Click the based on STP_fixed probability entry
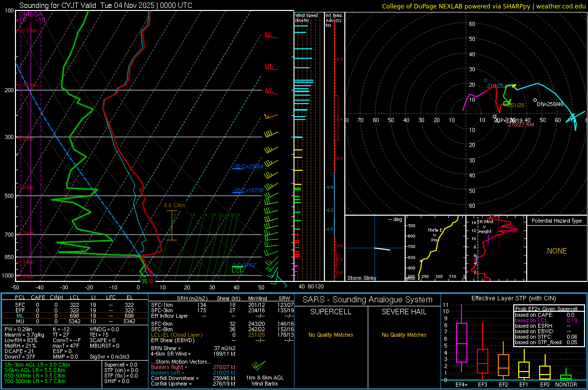The width and height of the screenshot is (588, 390). pyautogui.click(x=546, y=342)
